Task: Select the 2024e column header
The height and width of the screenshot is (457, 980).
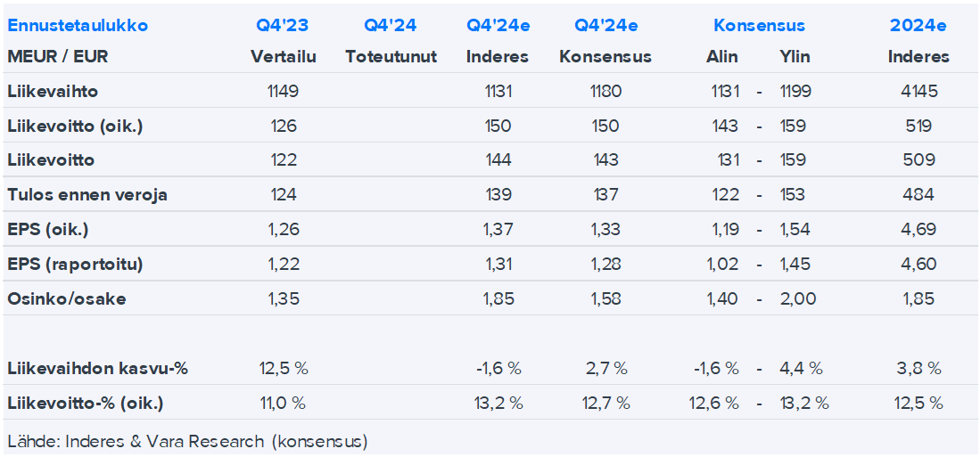Action: (x=918, y=25)
